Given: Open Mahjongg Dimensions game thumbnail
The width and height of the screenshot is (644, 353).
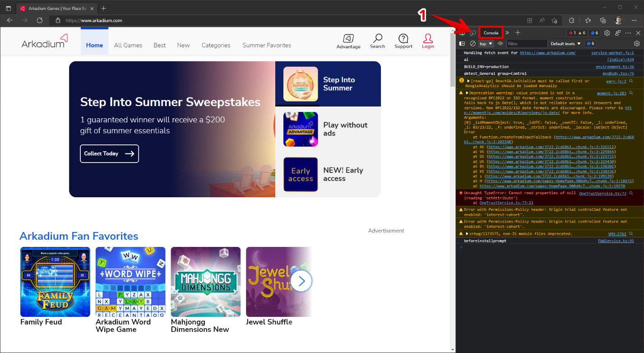Looking at the screenshot, I should (x=206, y=282).
